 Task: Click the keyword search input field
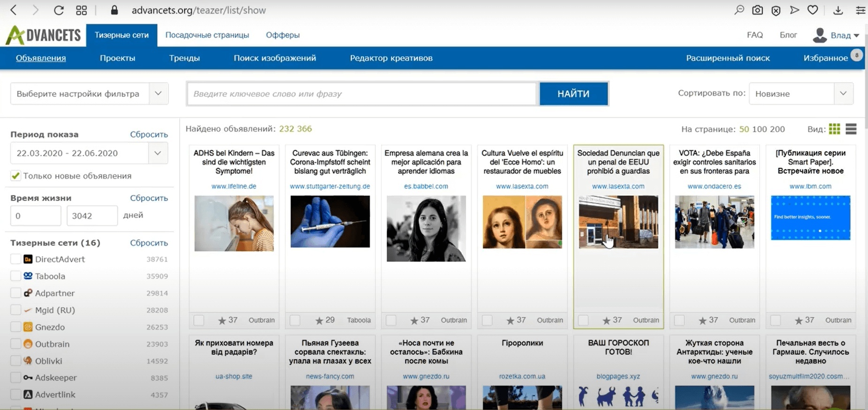[361, 94]
